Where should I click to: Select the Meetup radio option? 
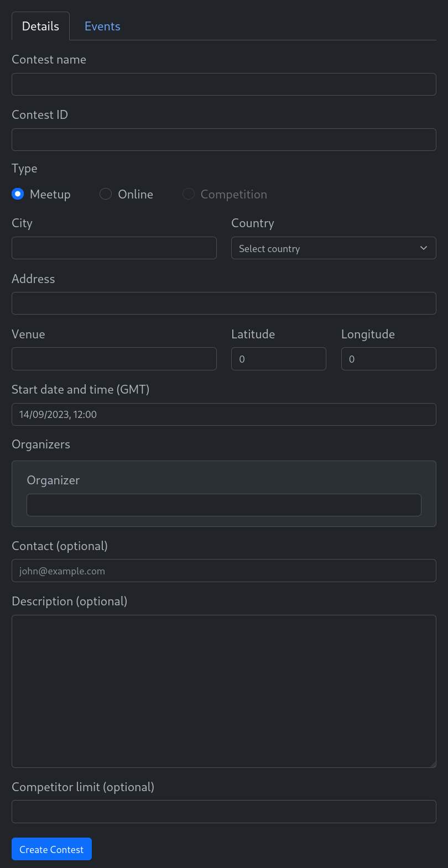[x=18, y=194]
